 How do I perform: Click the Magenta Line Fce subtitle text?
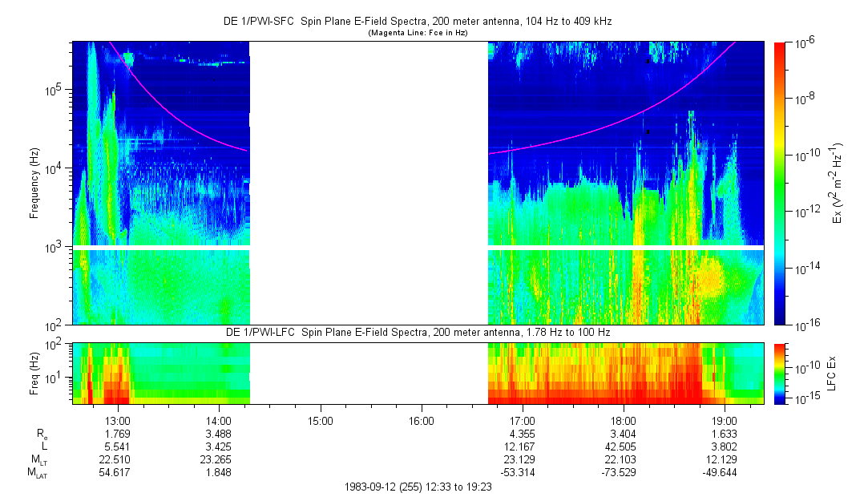click(418, 33)
